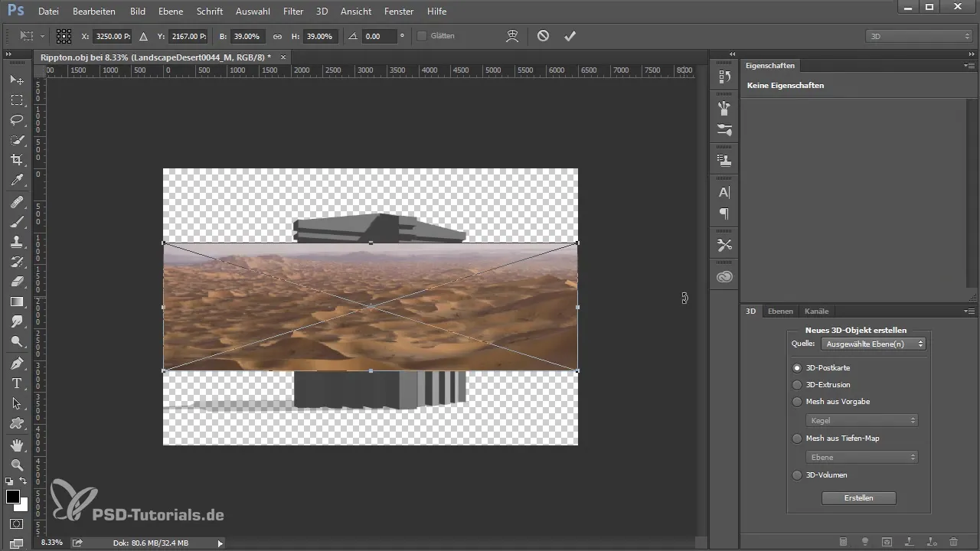The height and width of the screenshot is (551, 980).
Task: Commit the transform with the checkmark
Action: pos(570,36)
